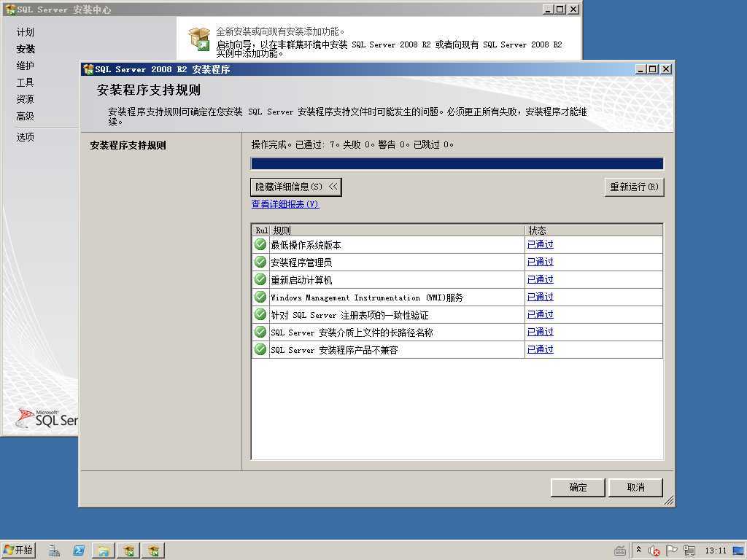747x560 pixels.
Task: Click green check icon for 产品不兼容 row
Action: click(x=260, y=349)
